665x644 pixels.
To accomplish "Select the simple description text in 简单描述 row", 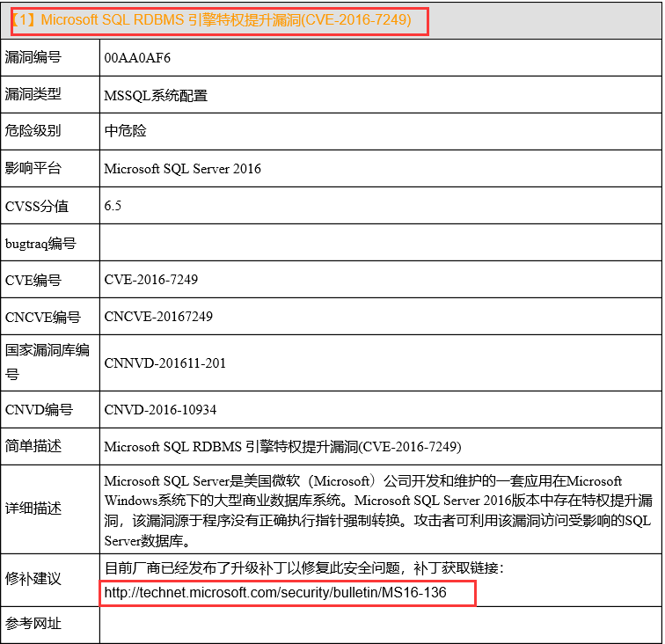I will click(x=283, y=447).
